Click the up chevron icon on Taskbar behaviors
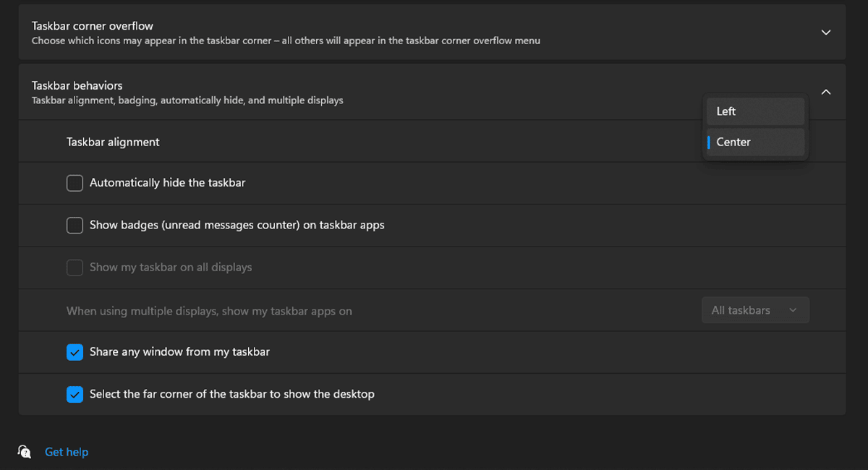The width and height of the screenshot is (868, 470). (826, 92)
